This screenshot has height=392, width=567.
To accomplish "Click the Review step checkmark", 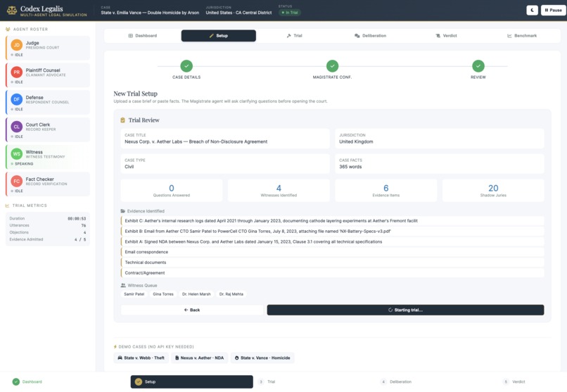I will tap(478, 66).
